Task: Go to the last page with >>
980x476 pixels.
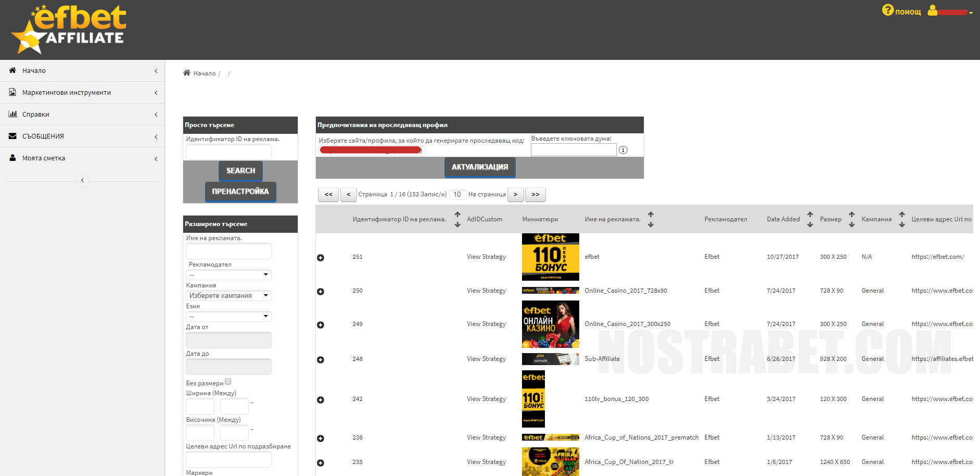Action: point(536,194)
